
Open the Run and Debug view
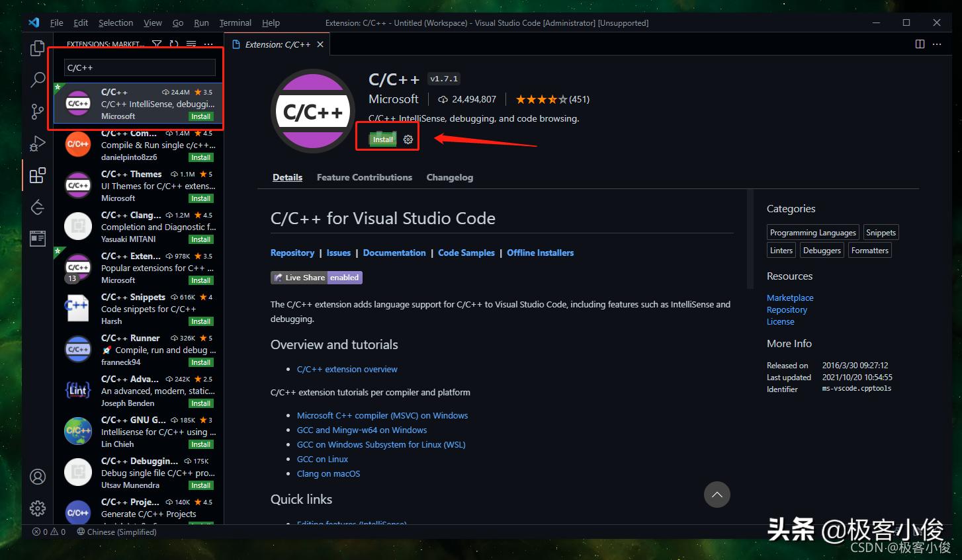click(x=38, y=143)
